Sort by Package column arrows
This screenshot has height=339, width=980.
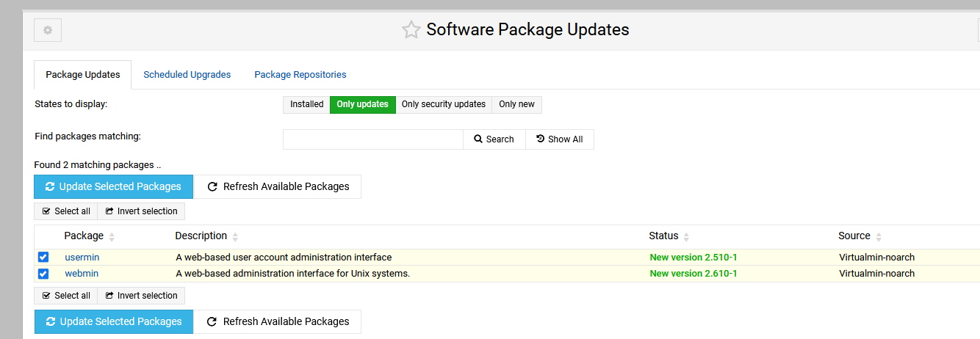tap(112, 237)
